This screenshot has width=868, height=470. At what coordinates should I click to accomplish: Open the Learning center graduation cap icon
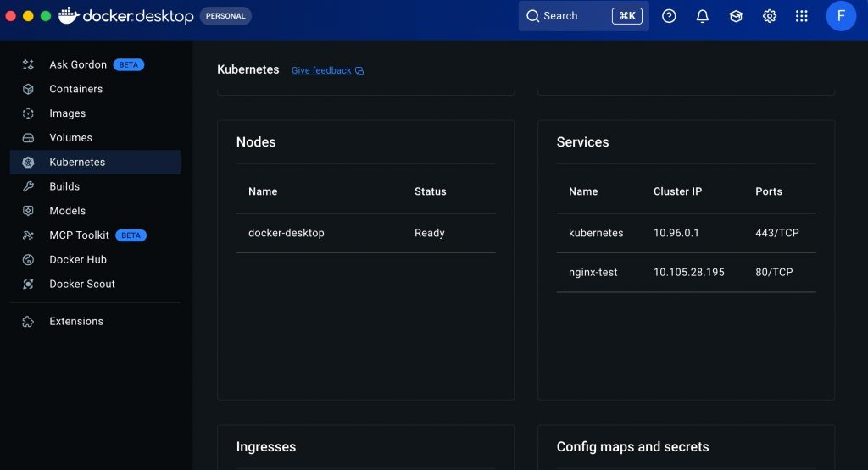[x=736, y=16]
